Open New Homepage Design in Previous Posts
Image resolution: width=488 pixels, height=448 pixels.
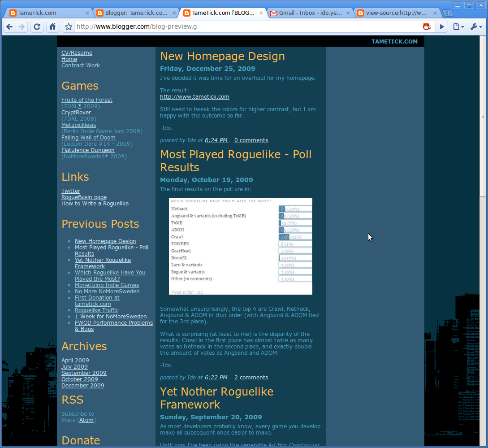105,241
